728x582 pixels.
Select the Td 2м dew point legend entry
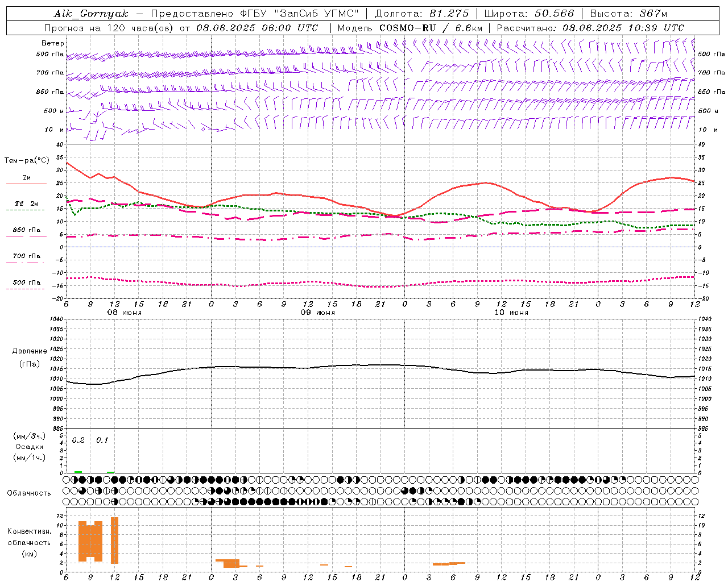pyautogui.click(x=26, y=206)
